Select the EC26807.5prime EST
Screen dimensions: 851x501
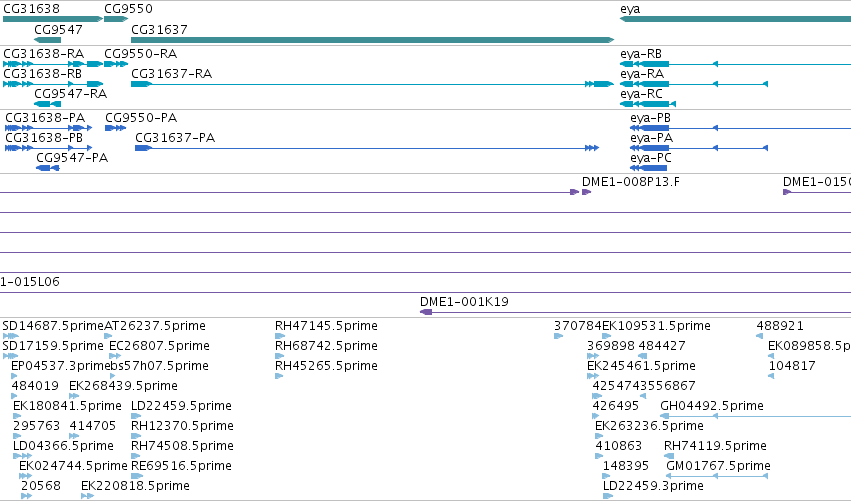click(159, 345)
